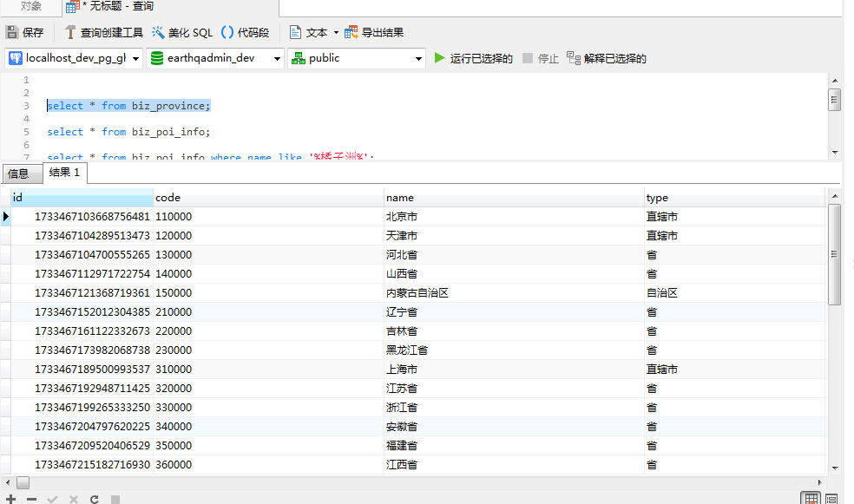854x504 pixels.
Task: Switch to form view icon
Action: click(831, 498)
